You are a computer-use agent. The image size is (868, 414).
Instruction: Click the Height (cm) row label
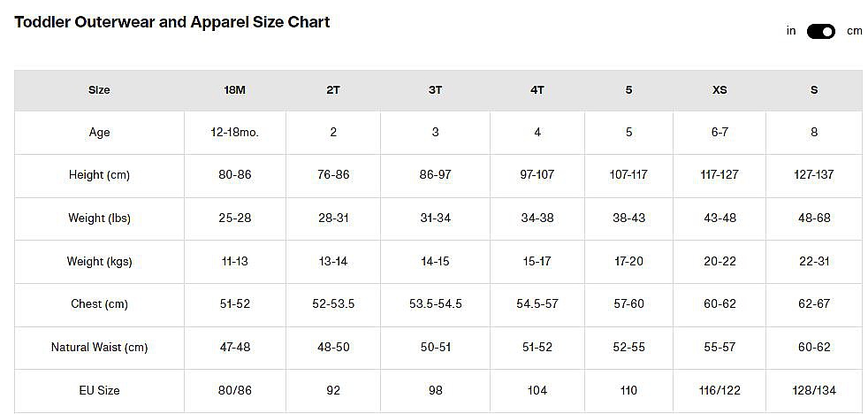99,175
